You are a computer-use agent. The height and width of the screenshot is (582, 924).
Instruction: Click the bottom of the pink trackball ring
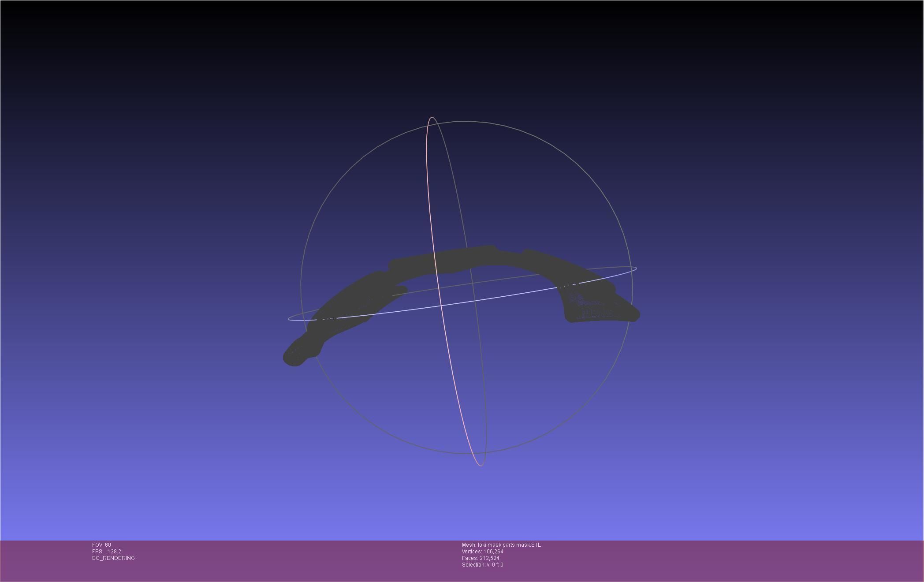(480, 465)
